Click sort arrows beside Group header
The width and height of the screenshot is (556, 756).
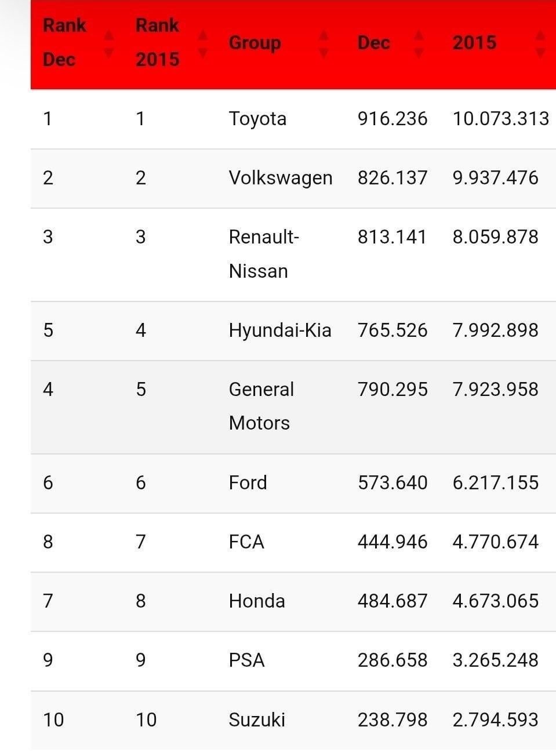pyautogui.click(x=324, y=44)
